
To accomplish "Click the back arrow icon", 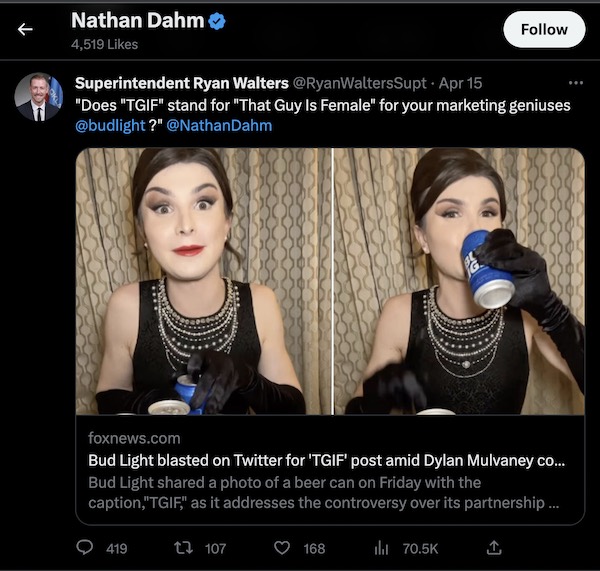I will (26, 30).
